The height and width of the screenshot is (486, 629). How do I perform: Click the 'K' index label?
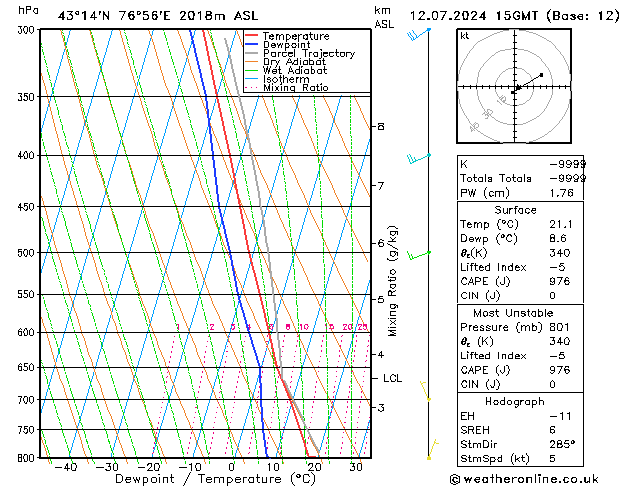(x=464, y=164)
